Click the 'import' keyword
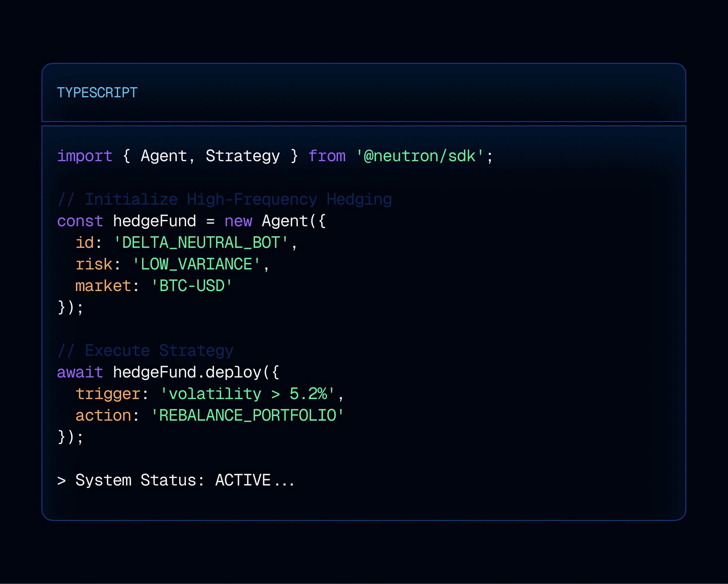This screenshot has width=728, height=584. point(84,156)
